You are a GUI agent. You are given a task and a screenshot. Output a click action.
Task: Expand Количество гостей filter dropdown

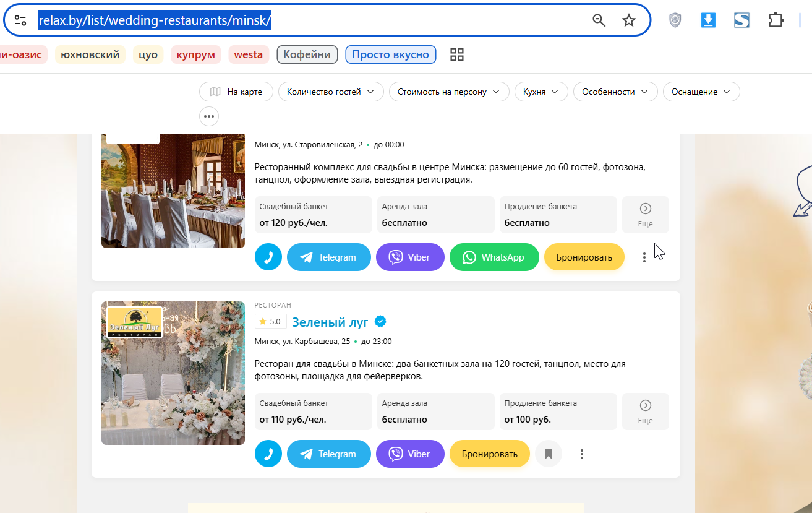click(331, 92)
